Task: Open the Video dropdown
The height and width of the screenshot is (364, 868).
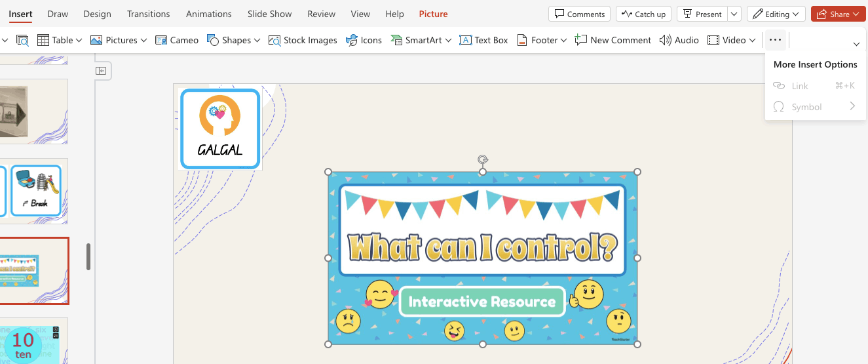Action: [x=732, y=40]
